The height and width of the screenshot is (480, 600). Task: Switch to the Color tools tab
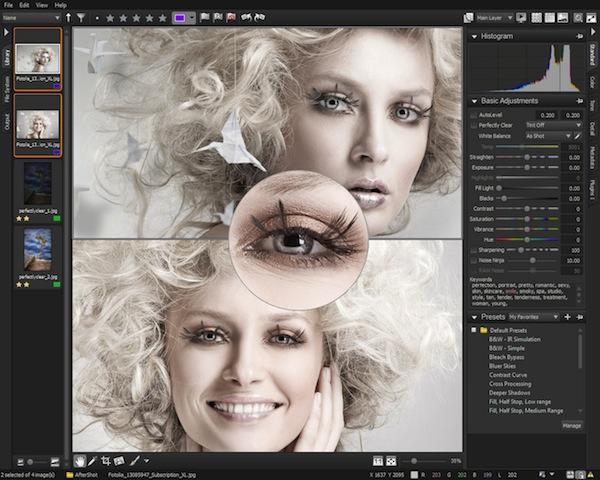(592, 82)
